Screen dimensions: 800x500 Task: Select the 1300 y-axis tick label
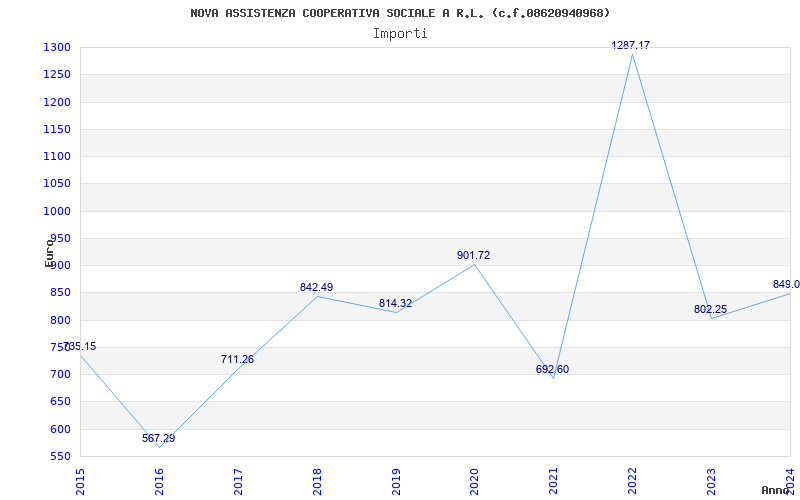(x=57, y=48)
